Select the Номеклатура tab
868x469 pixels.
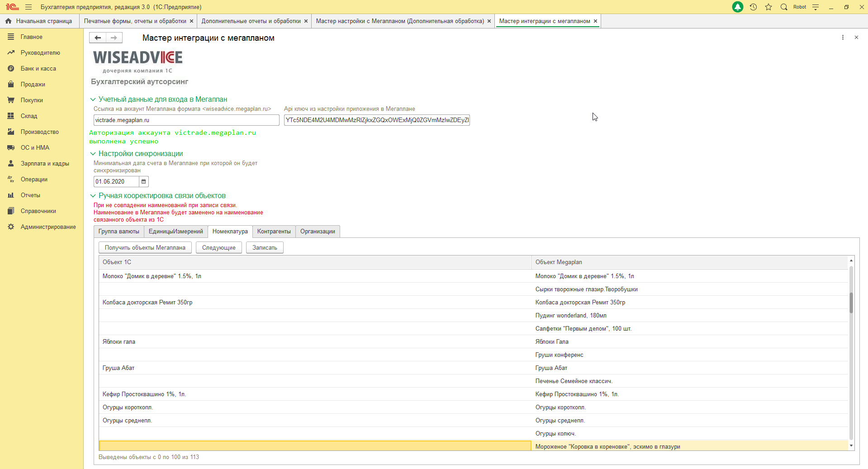coord(230,231)
